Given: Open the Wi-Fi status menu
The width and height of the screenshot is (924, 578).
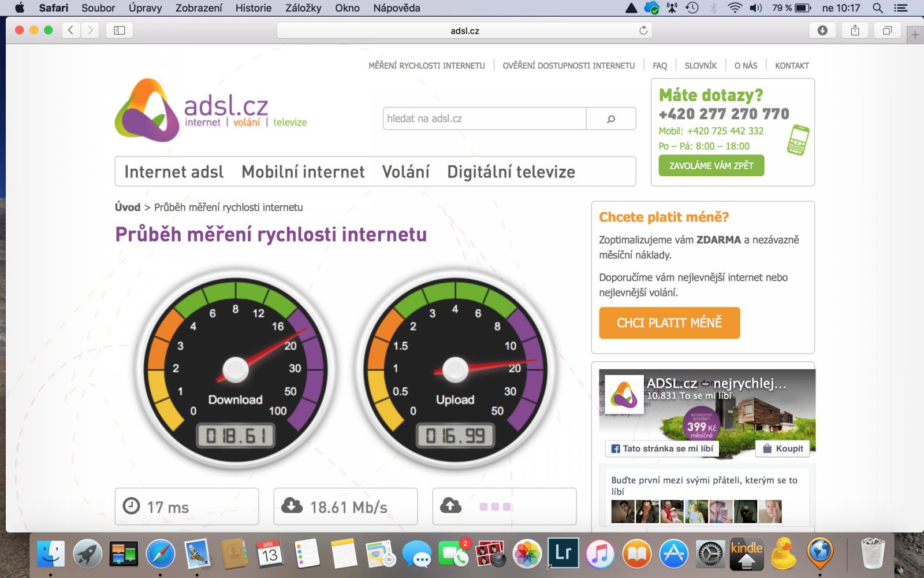Looking at the screenshot, I should point(734,8).
